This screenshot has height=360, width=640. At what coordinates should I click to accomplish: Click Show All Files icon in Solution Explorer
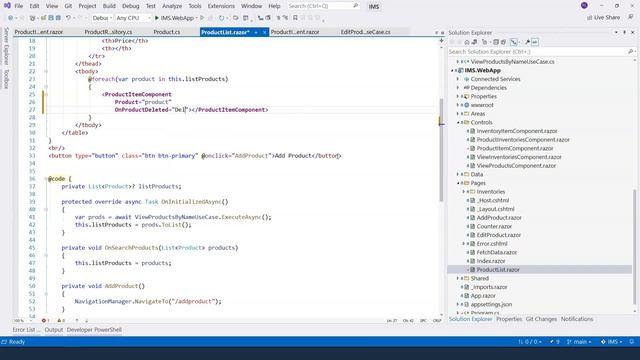pos(503,42)
